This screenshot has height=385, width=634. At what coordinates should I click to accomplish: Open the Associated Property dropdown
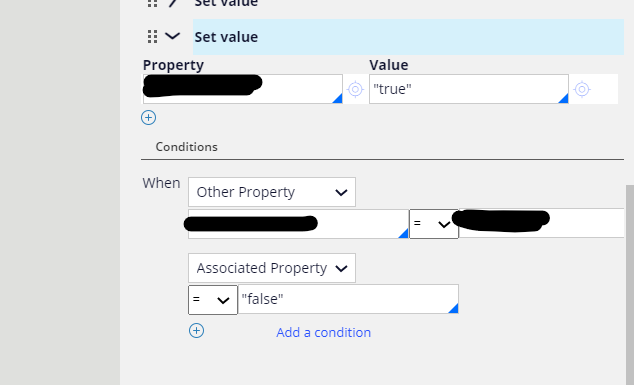(272, 268)
